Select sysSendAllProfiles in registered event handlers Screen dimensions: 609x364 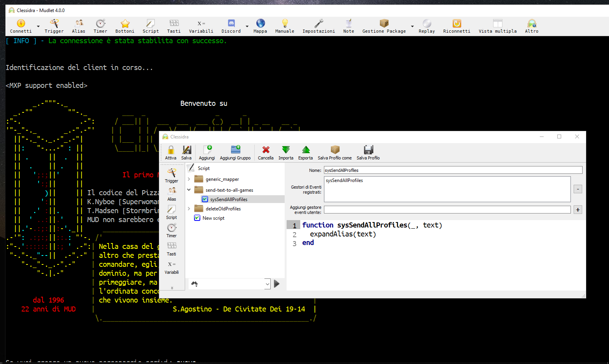(x=345, y=180)
